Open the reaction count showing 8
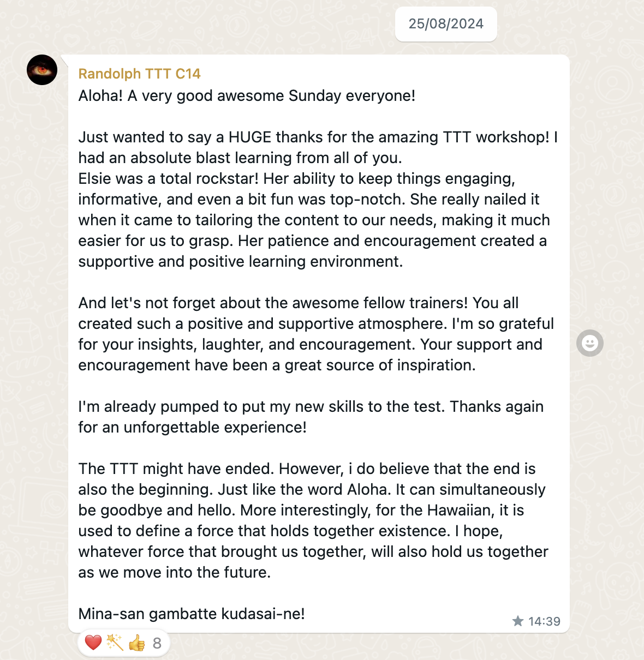644x660 pixels. point(157,644)
